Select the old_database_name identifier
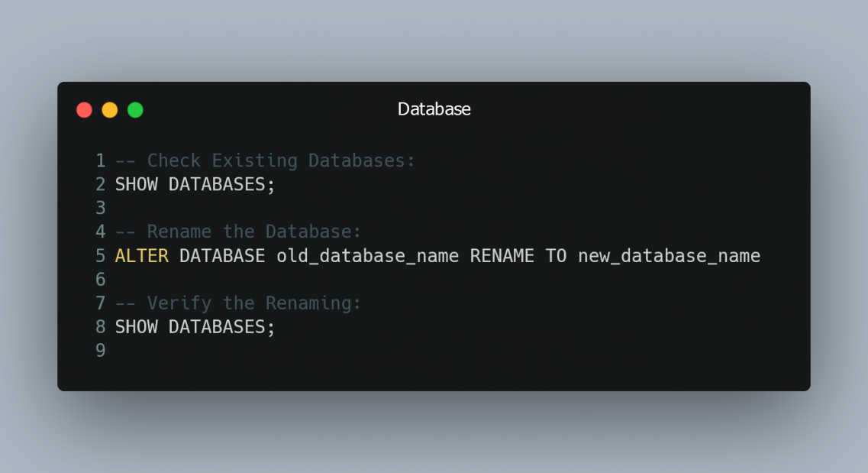This screenshot has height=473, width=868. click(366, 256)
